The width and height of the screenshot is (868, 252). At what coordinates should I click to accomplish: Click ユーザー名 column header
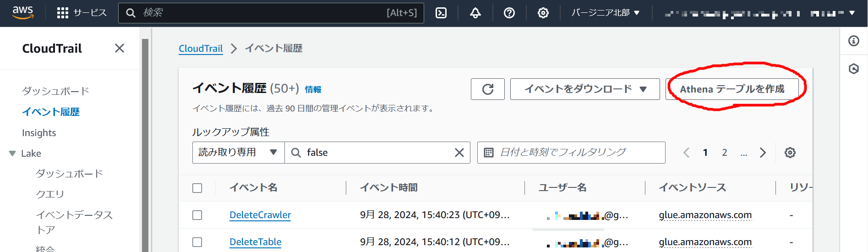coord(562,188)
